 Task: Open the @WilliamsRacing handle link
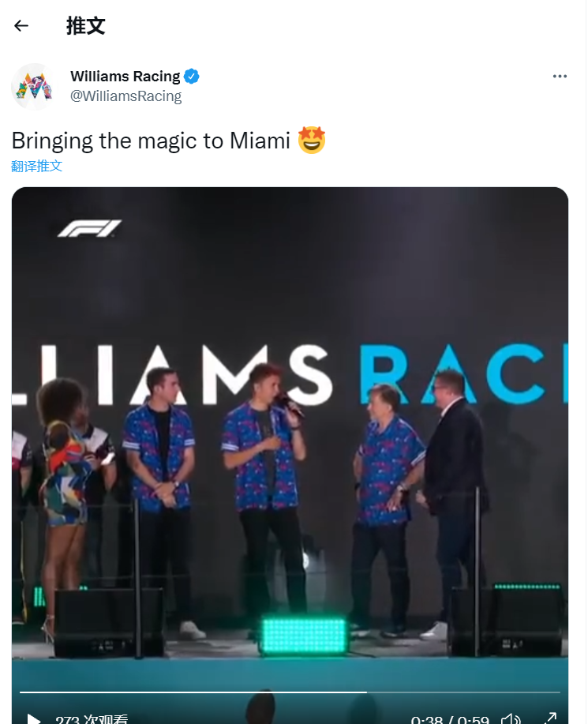click(125, 96)
